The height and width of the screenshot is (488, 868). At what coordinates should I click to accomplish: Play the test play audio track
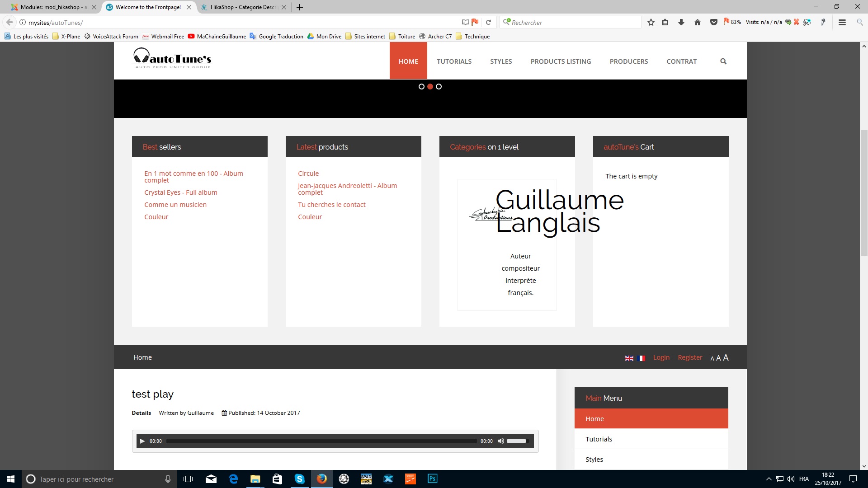point(142,441)
